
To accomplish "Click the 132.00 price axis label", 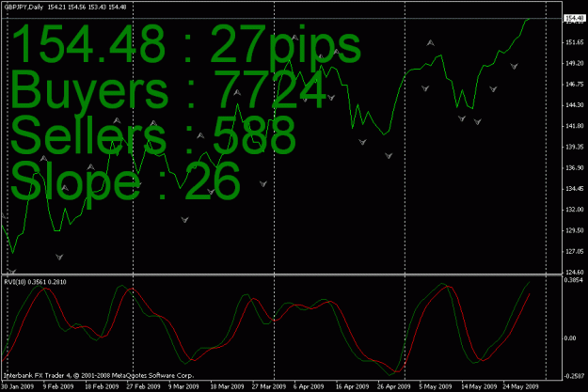I will [575, 209].
